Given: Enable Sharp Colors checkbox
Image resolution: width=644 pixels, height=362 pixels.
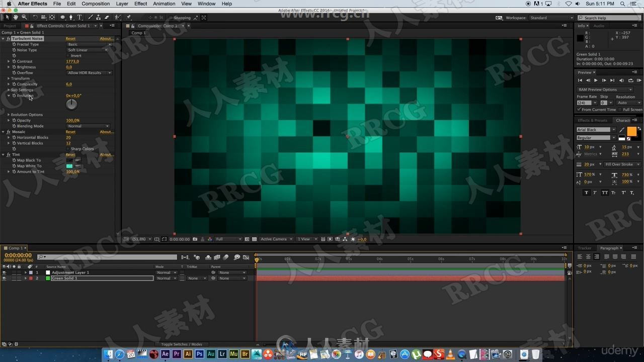Looking at the screenshot, I should 68,149.
